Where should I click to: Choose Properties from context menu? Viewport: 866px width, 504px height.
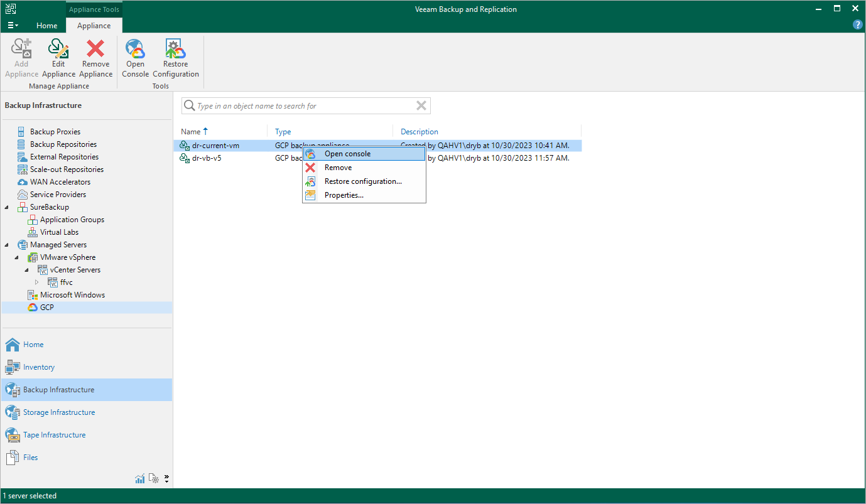point(364,195)
